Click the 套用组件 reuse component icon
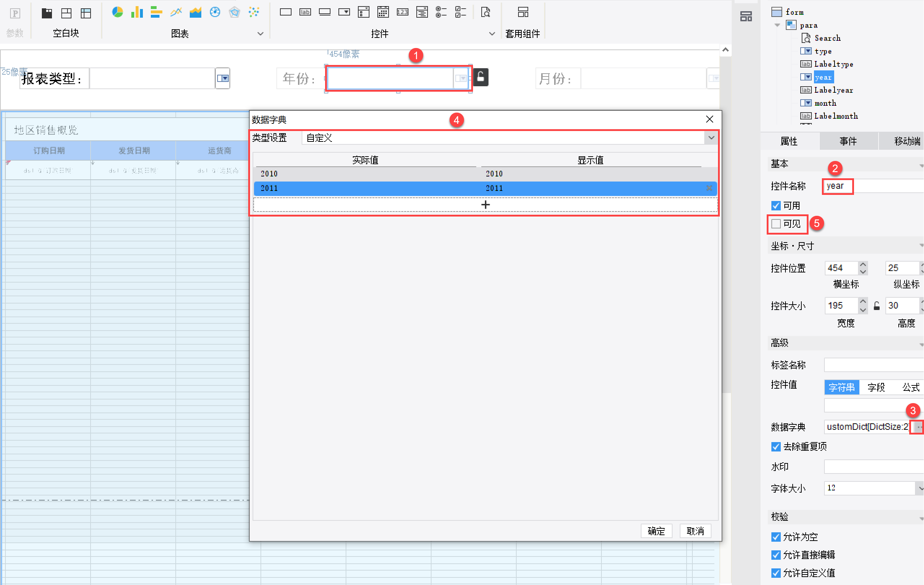The image size is (924, 585). pos(523,12)
